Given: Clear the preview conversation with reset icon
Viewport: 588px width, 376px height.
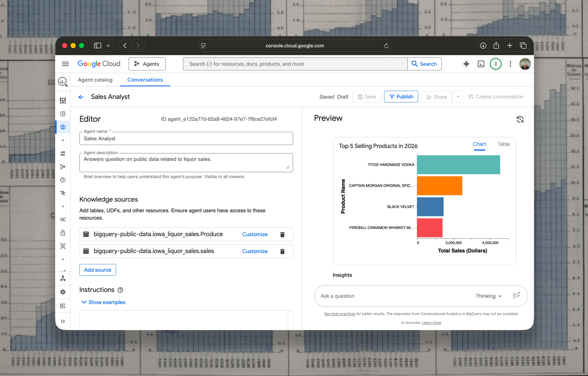Looking at the screenshot, I should [520, 119].
